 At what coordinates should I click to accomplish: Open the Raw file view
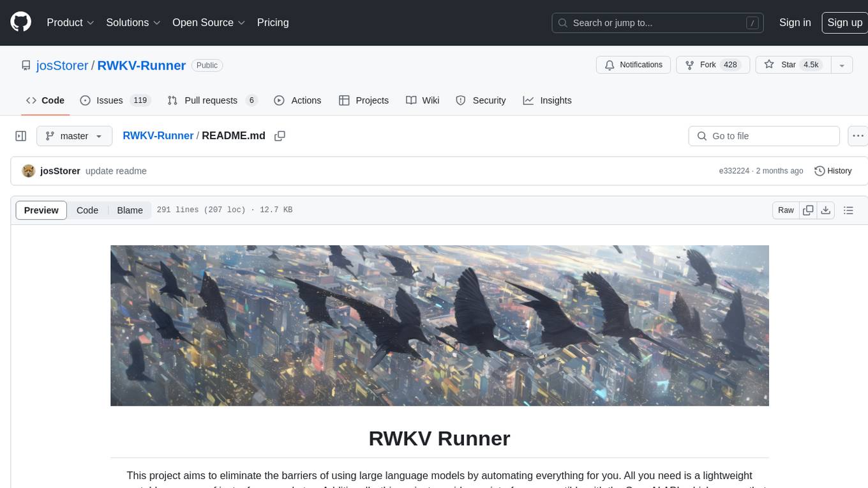(x=786, y=210)
